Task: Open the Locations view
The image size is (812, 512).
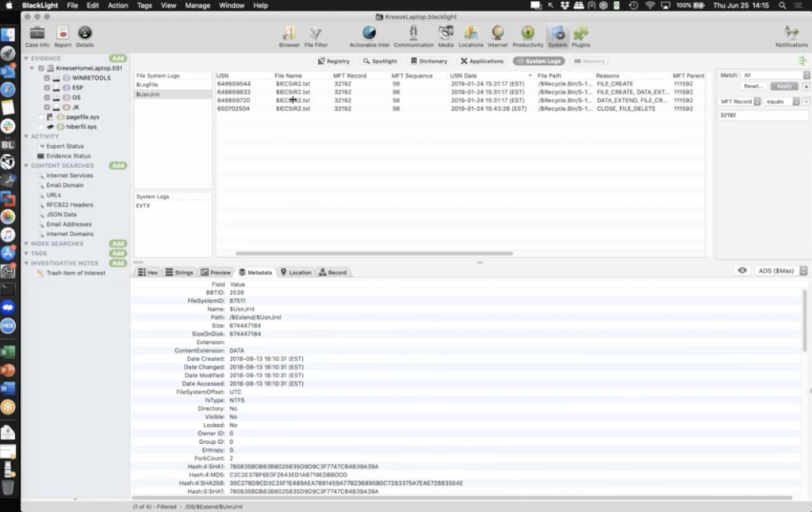Action: [470, 36]
